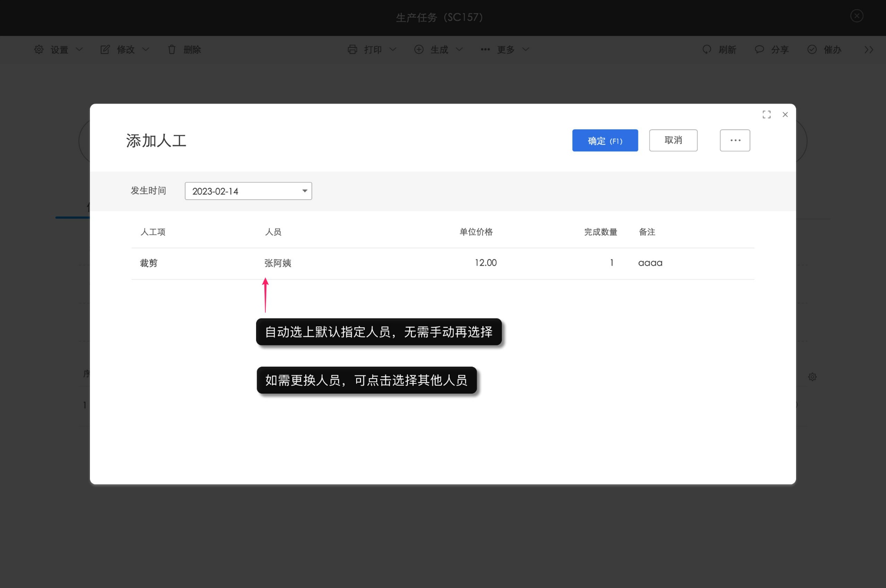Select the 打印 printer icon
Image resolution: width=886 pixels, height=588 pixels.
click(x=353, y=50)
